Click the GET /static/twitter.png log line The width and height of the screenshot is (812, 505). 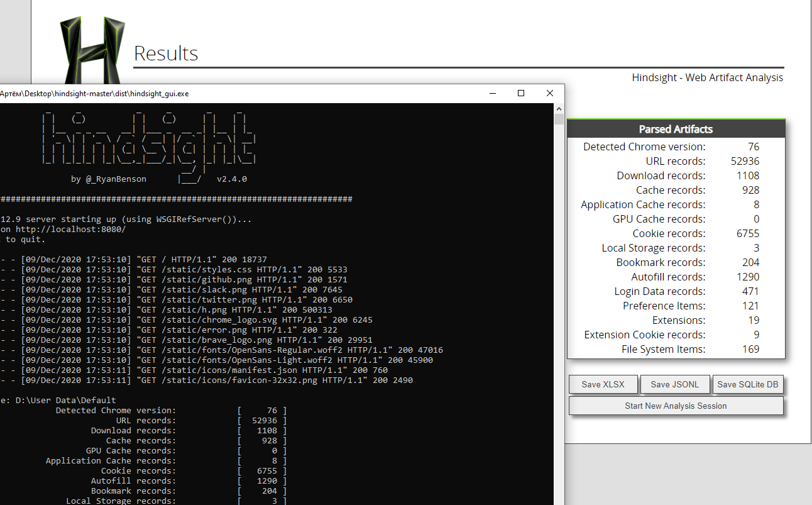point(176,299)
